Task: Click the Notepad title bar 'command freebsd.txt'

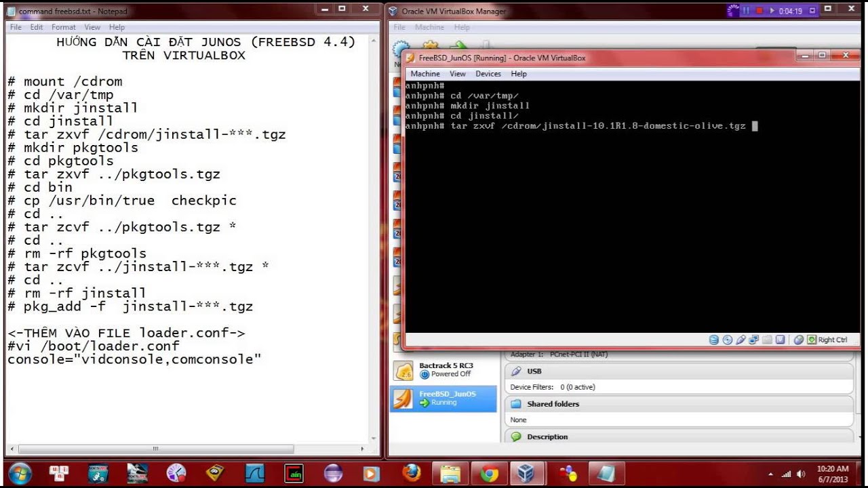Action: (73, 12)
